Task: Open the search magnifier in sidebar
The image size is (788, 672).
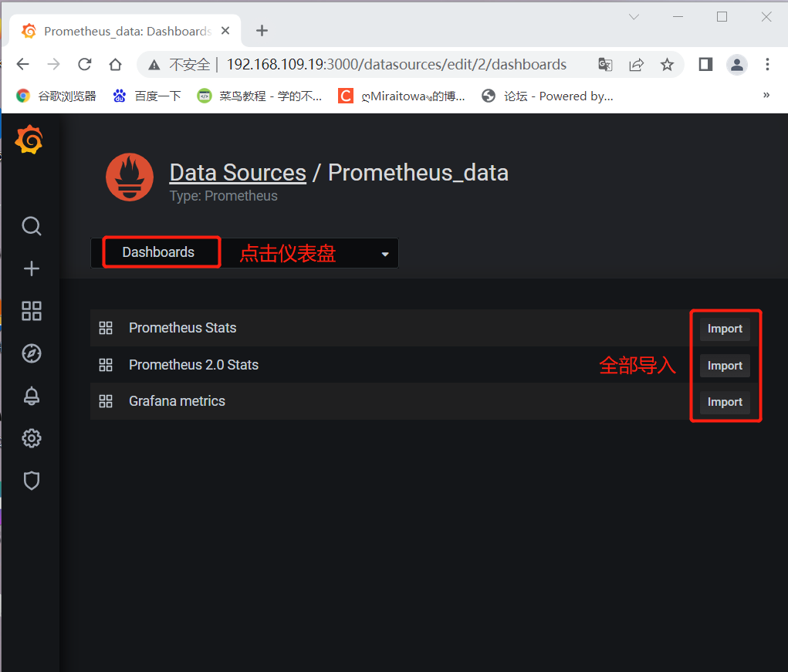Action: (x=32, y=226)
